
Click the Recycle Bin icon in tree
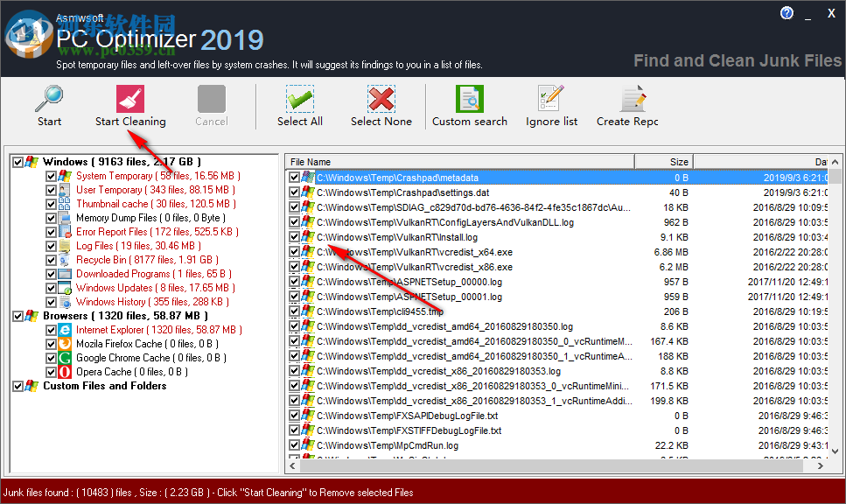[63, 260]
